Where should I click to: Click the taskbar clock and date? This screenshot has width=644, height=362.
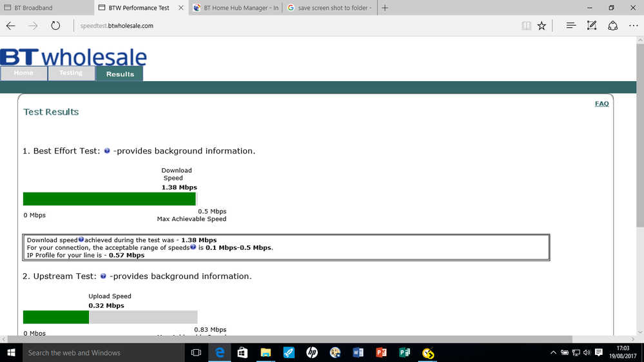coord(623,352)
